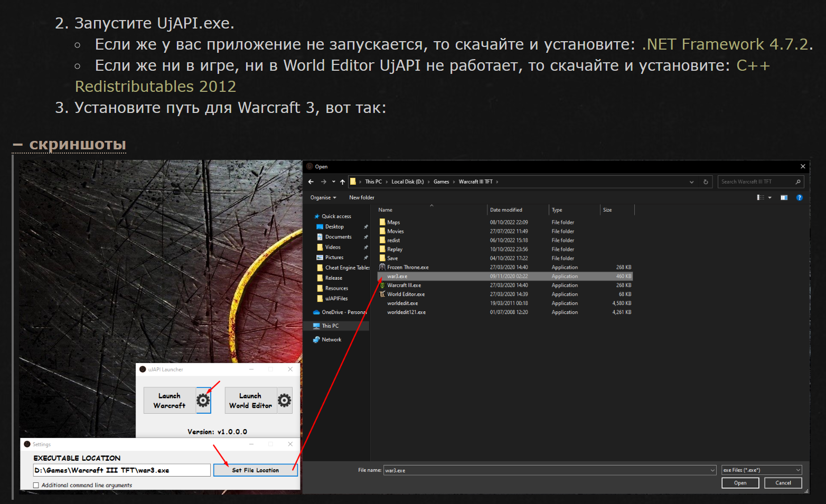This screenshot has width=826, height=504.
Task: Open the recent locations dropdown arrow
Action: coord(334,182)
